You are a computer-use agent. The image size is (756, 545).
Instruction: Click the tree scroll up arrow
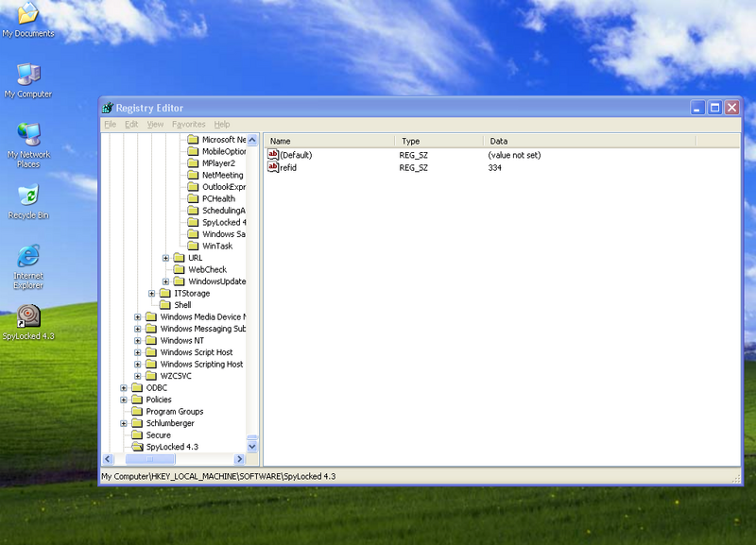coord(252,140)
